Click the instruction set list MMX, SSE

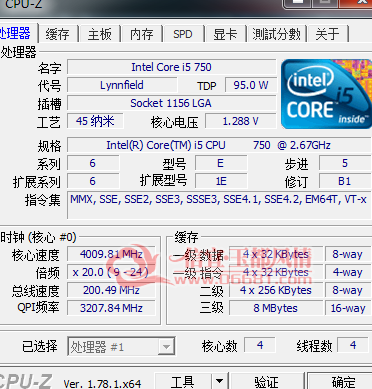point(219,205)
